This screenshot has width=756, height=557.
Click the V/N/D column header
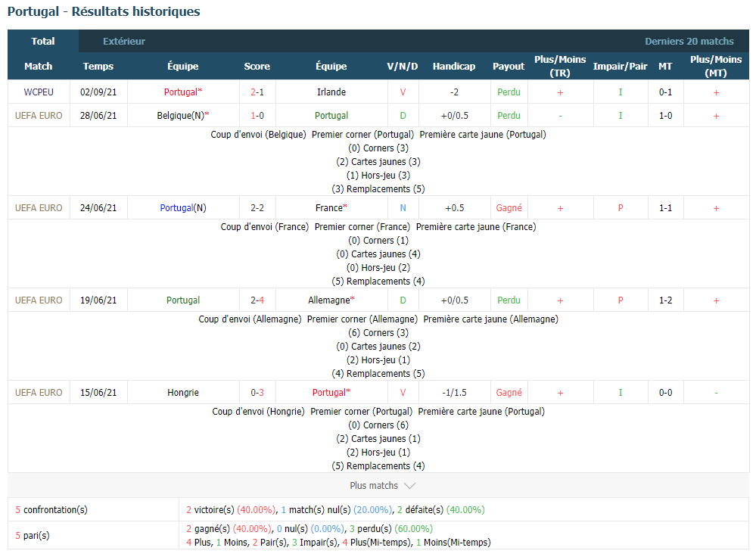click(403, 66)
